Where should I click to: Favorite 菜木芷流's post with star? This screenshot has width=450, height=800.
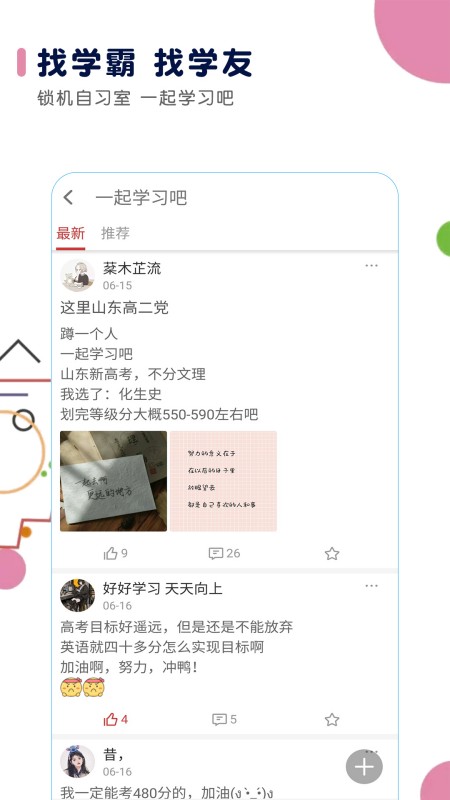pos(332,554)
